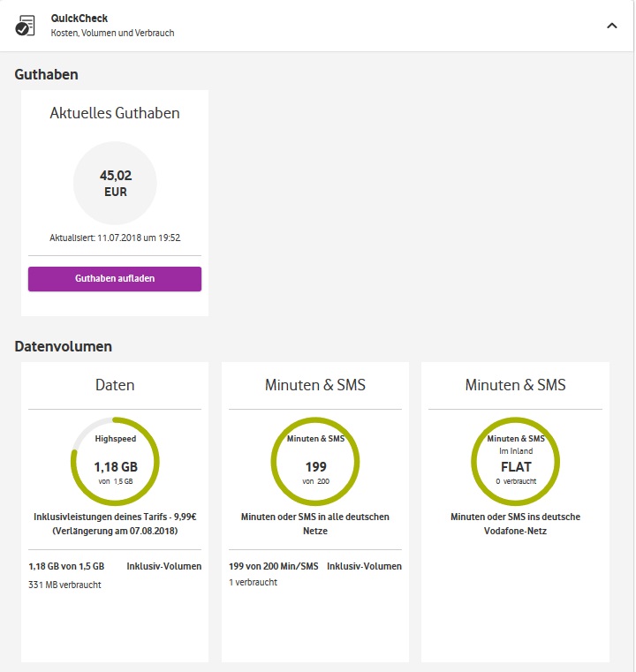Click the Highspeed data usage ring
Image resolution: width=636 pixels, height=672 pixels.
pos(115,460)
